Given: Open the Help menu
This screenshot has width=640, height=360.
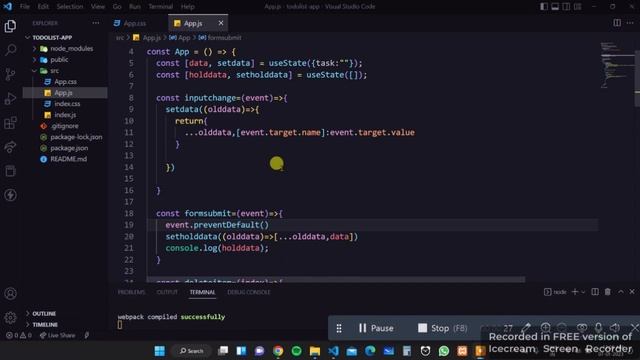Looking at the screenshot, I should tap(187, 7).
